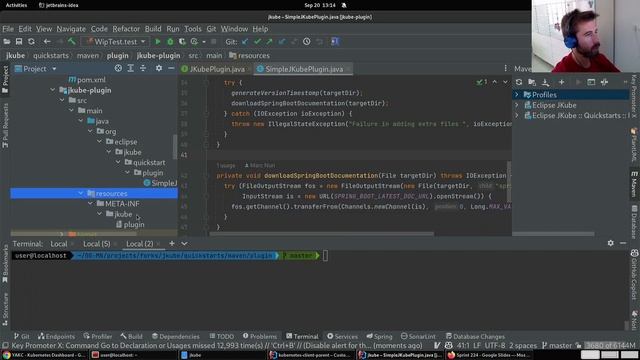Viewport: 640px width, 360px height.
Task: Click the Select Opened File target icon
Action: 118,69
